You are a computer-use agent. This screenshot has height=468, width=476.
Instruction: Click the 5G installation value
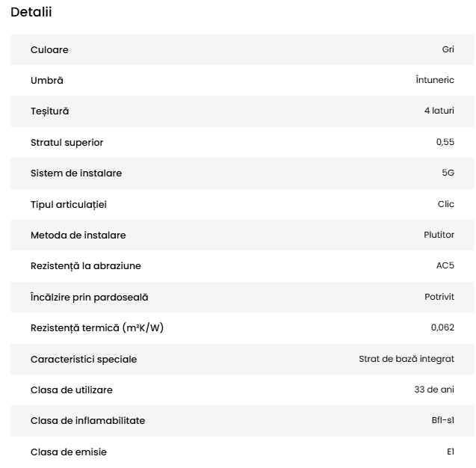[x=448, y=173]
